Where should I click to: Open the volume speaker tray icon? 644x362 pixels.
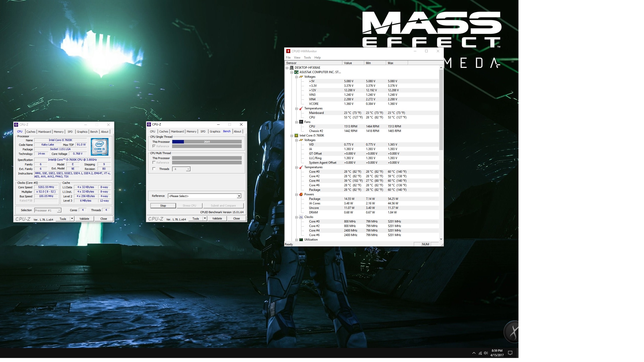pos(486,353)
